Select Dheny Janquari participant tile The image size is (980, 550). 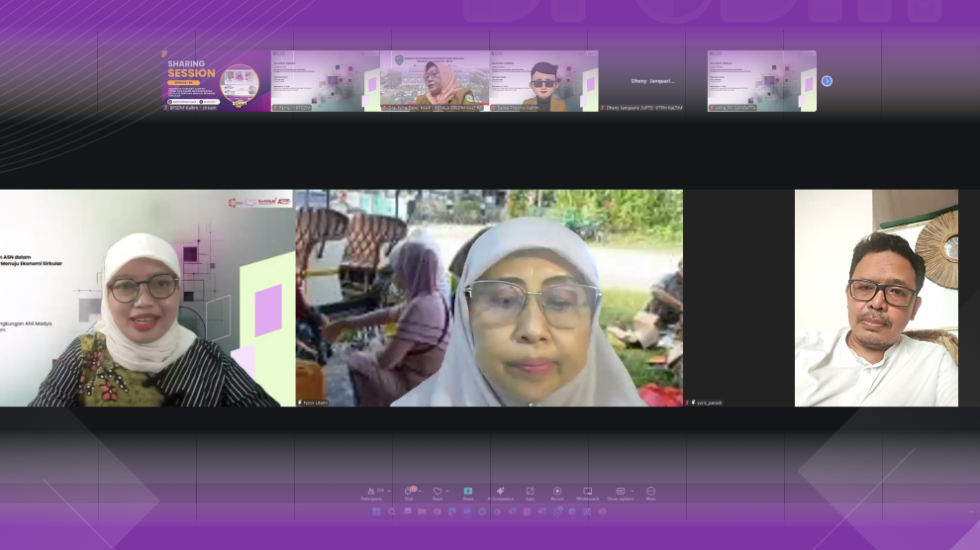652,81
